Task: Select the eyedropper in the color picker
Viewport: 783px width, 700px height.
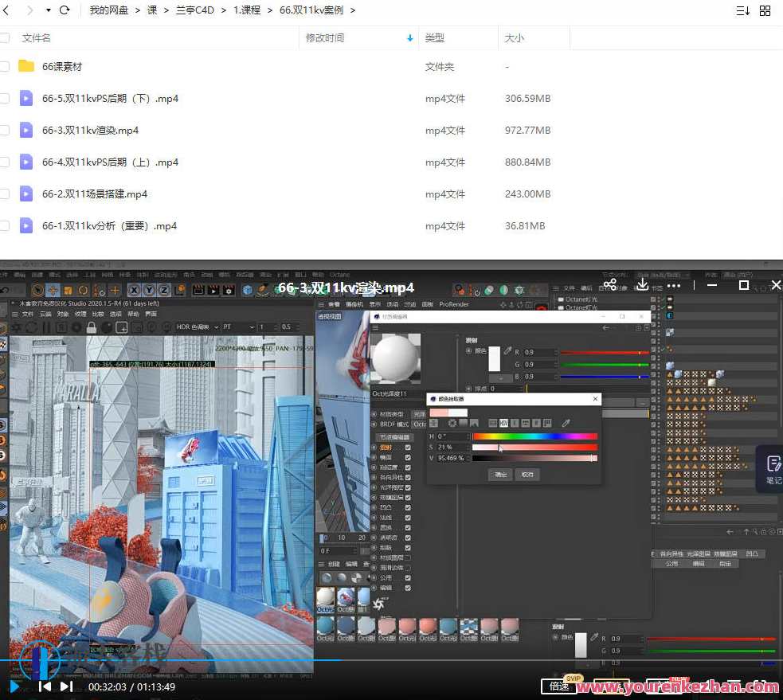Action: tap(565, 424)
